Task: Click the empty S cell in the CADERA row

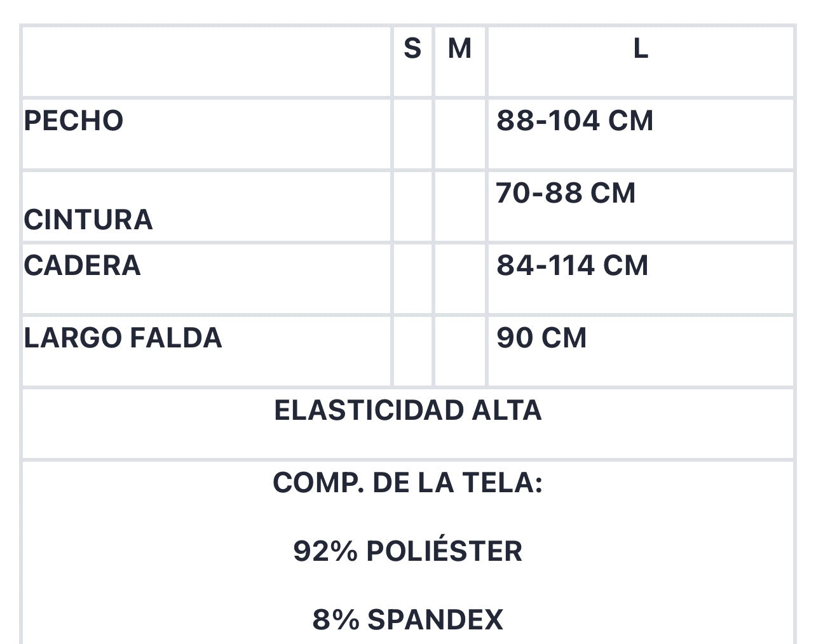Action: pyautogui.click(x=412, y=279)
